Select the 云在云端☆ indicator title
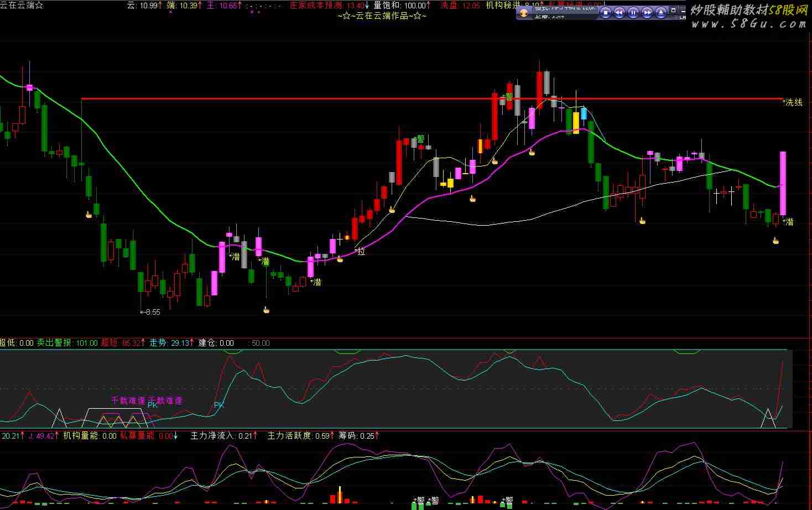The width and height of the screenshot is (812, 510). (22, 6)
